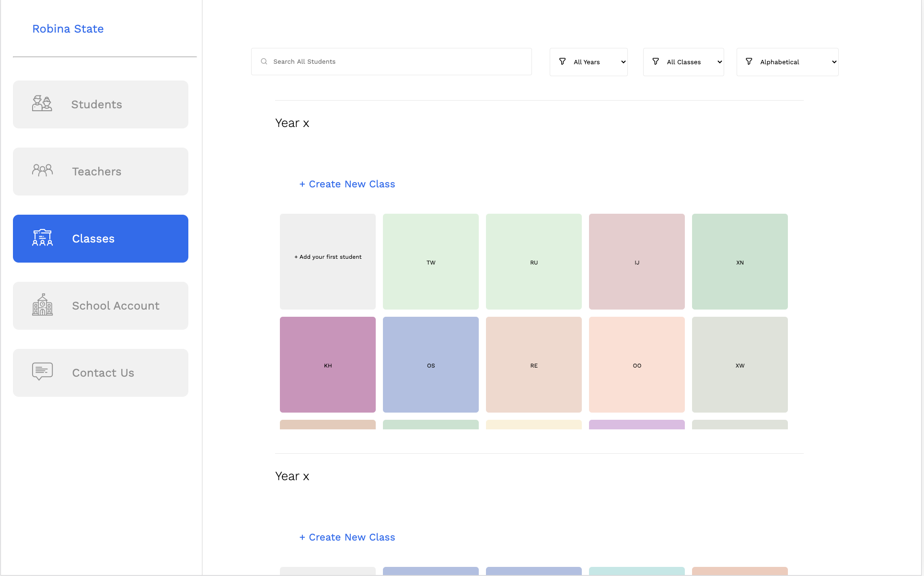Go to the Teachers menu item
924x576 pixels.
tap(101, 172)
